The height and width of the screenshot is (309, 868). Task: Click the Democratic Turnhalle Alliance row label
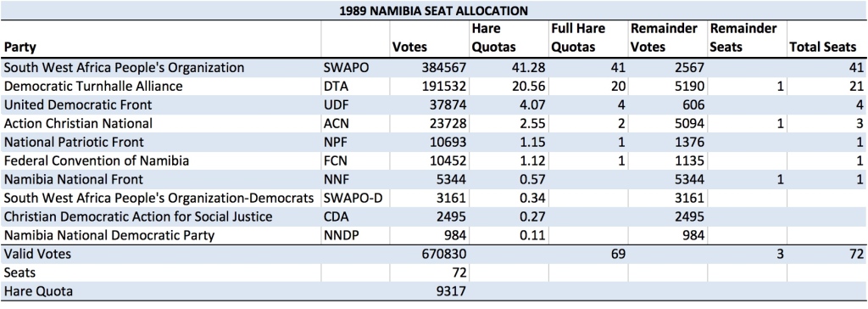pyautogui.click(x=93, y=86)
